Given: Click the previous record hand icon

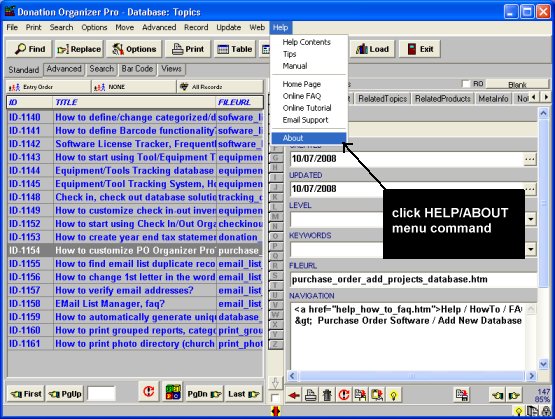Looking at the screenshot, I should [497, 395].
